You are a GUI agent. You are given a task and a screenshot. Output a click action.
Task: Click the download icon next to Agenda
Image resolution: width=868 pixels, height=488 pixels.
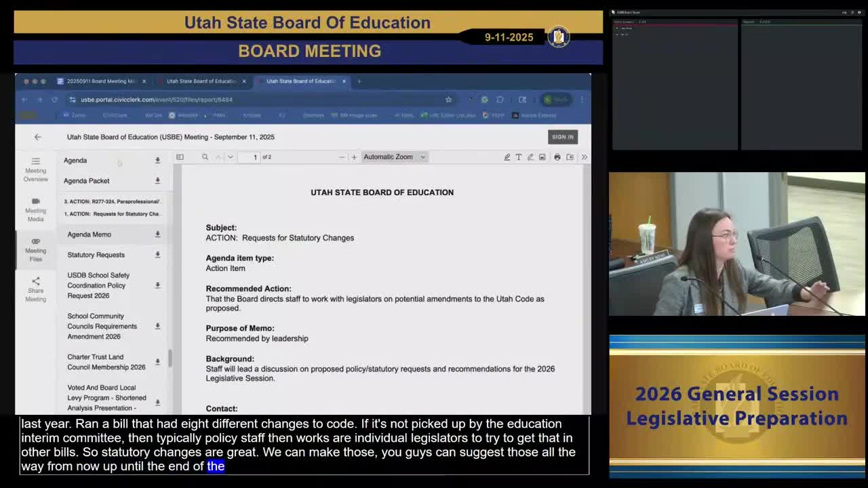pos(157,161)
